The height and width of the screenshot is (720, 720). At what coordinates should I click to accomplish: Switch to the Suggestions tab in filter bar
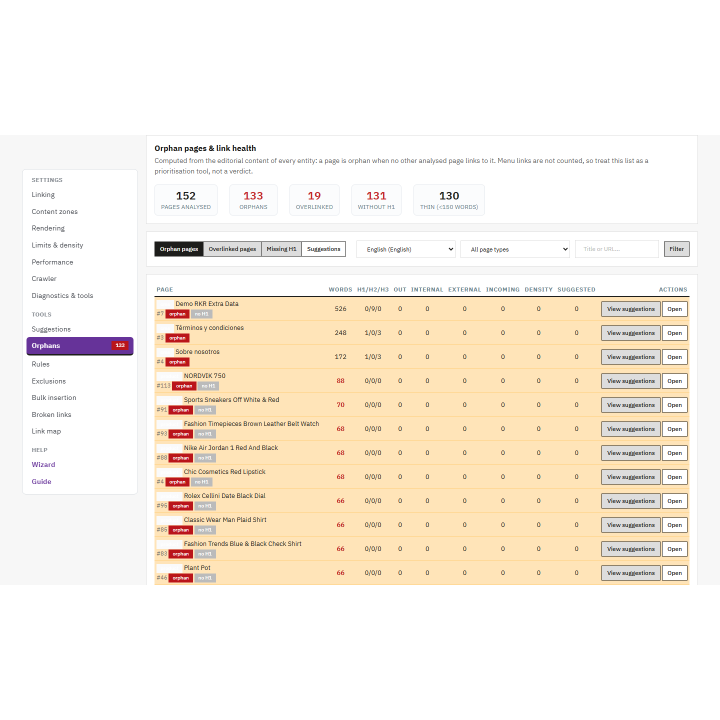click(324, 249)
